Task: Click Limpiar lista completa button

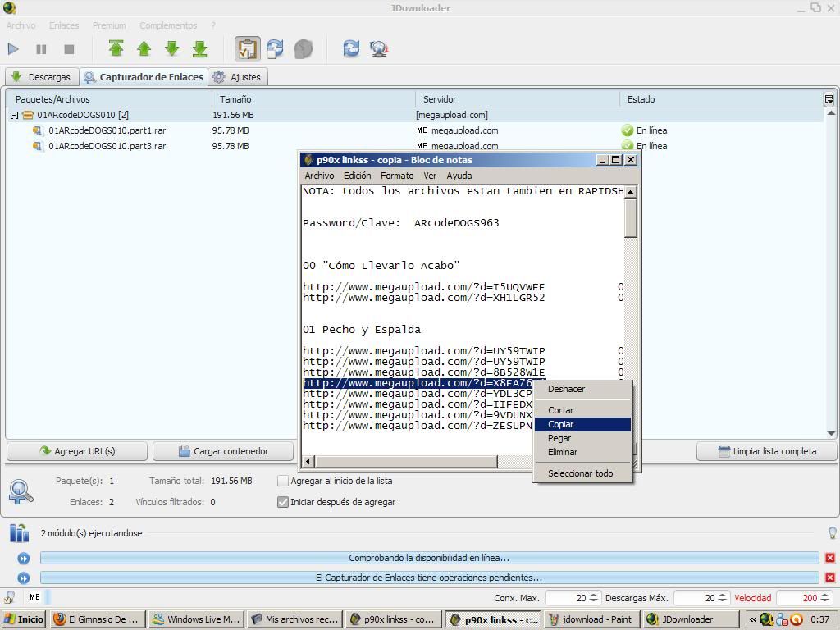Action: pos(767,451)
